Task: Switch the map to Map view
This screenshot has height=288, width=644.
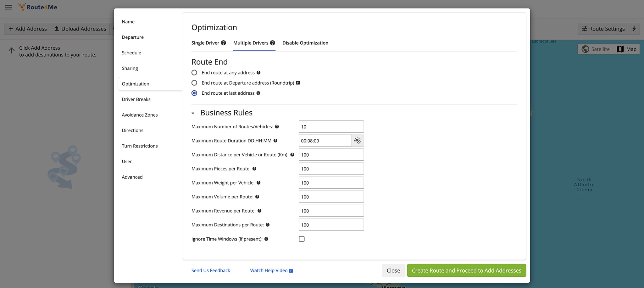Action: [x=626, y=49]
